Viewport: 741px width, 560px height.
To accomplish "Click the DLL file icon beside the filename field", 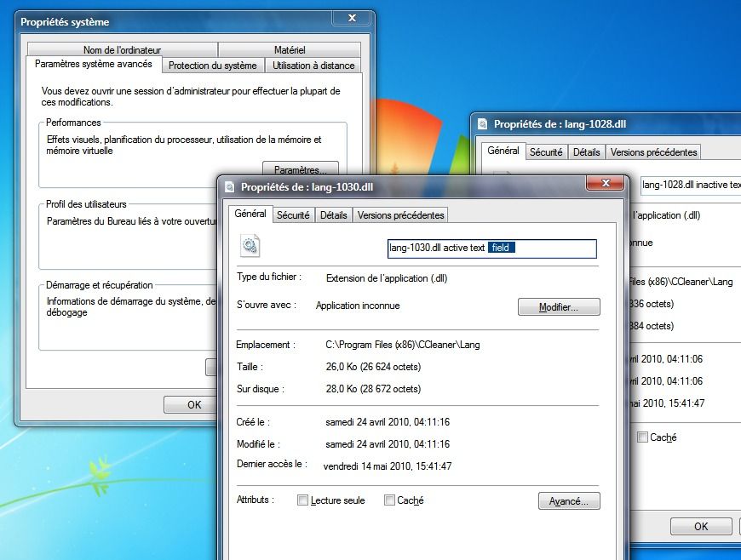I will point(250,247).
